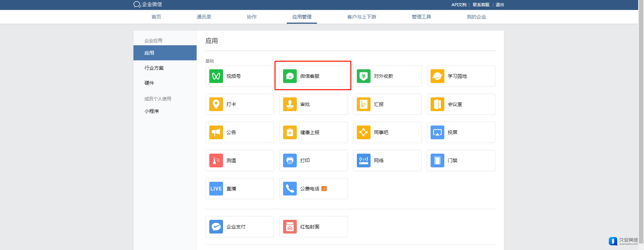Open 硬件 in the sidebar
This screenshot has width=644, height=250.
point(149,83)
